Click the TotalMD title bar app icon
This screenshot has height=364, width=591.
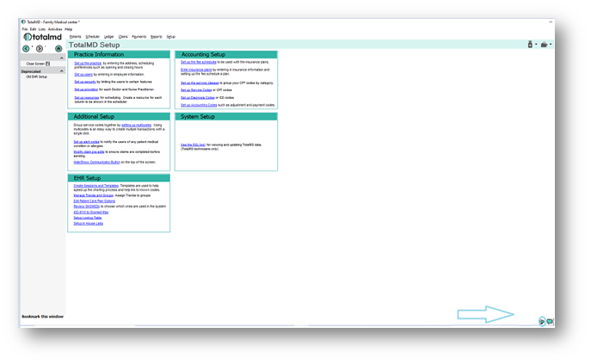[x=23, y=22]
